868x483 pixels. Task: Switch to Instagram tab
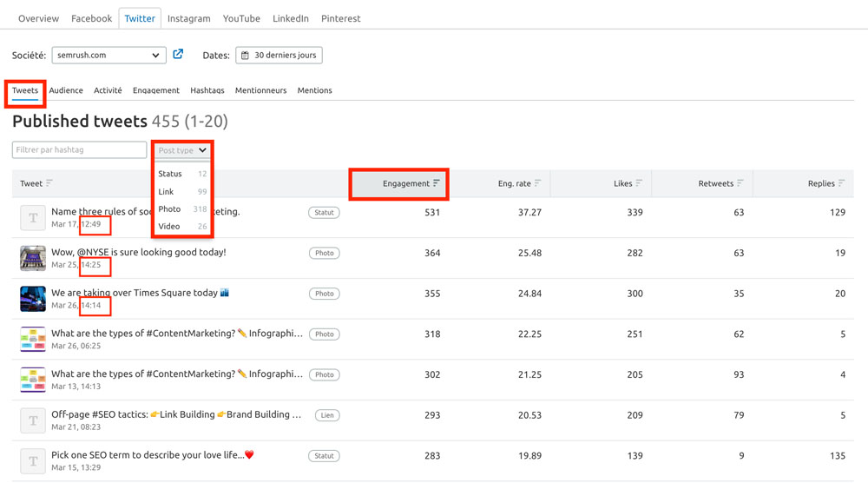click(x=188, y=18)
